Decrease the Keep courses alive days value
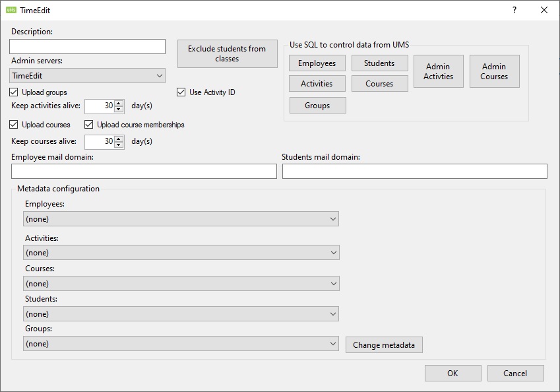 pyautogui.click(x=119, y=145)
